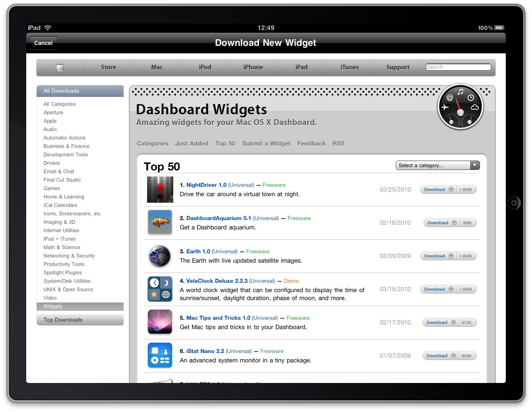Screen dimensions: 532x412
Task: Open the NightDriver widget car icon
Action: coord(160,190)
